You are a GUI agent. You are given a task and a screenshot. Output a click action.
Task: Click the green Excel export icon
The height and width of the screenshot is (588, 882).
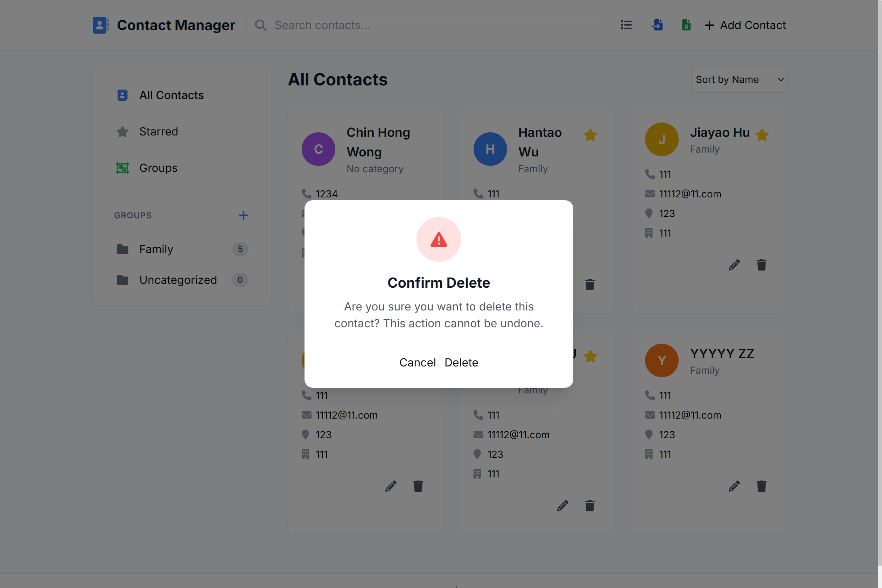click(686, 25)
